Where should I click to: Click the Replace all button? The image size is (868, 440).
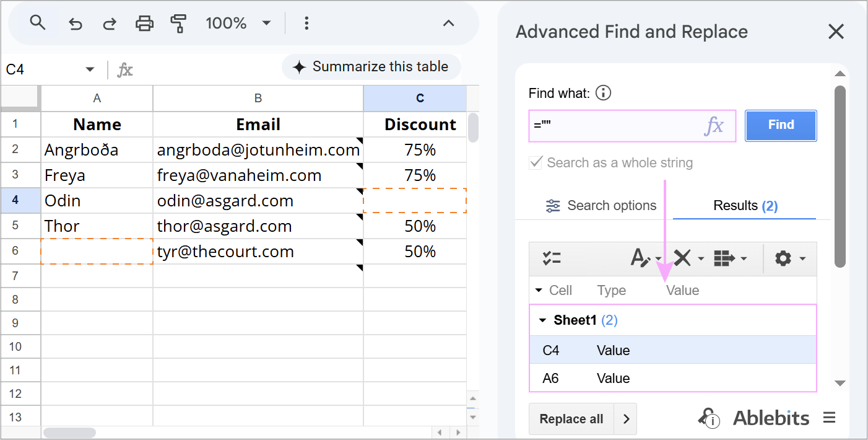coord(571,419)
